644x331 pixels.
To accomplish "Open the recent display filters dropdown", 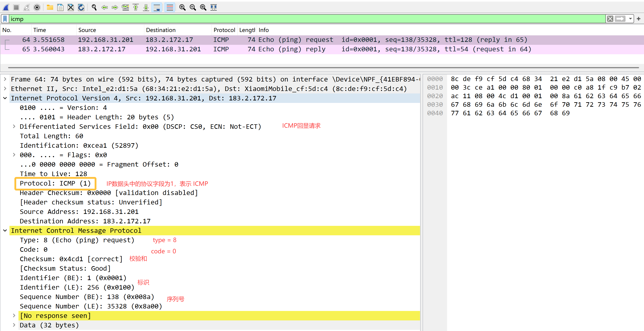I will coord(630,19).
